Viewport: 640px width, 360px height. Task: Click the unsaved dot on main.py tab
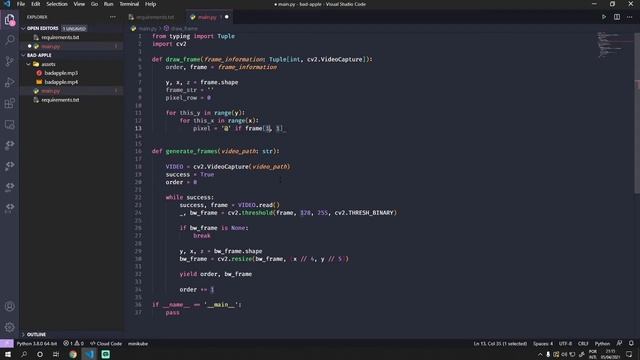[227, 17]
